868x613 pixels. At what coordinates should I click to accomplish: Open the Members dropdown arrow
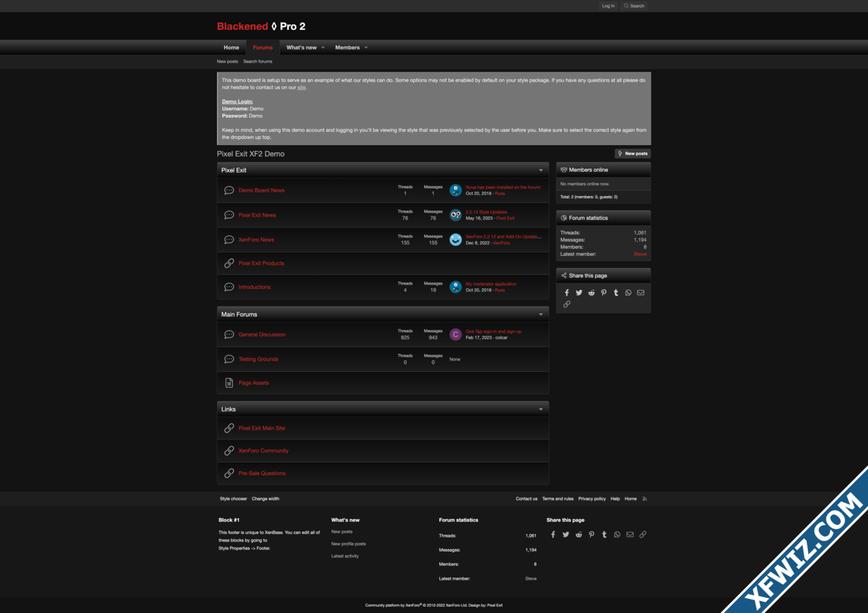point(366,48)
